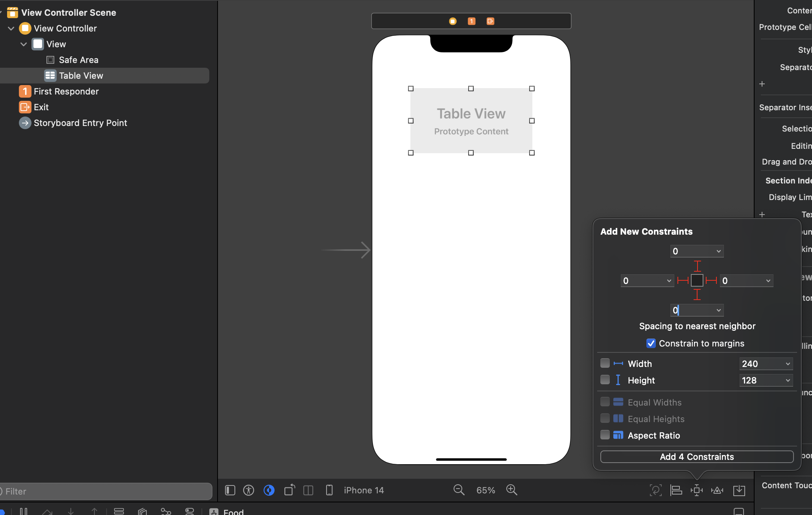Click the device phone icon
The height and width of the screenshot is (515, 812).
pyautogui.click(x=329, y=490)
